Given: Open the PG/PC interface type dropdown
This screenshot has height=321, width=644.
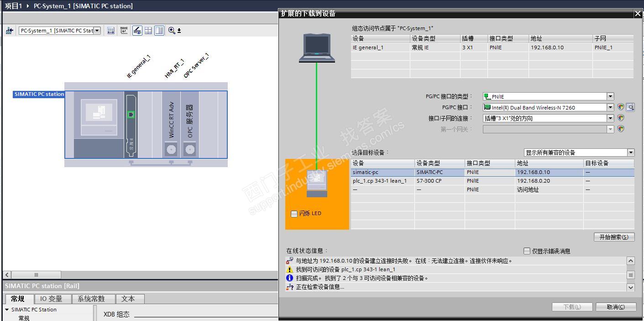Looking at the screenshot, I should 610,96.
